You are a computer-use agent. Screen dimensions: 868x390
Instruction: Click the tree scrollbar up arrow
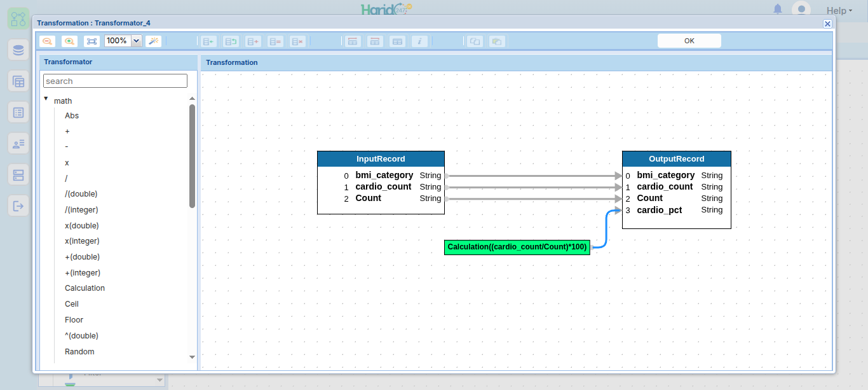coord(193,99)
